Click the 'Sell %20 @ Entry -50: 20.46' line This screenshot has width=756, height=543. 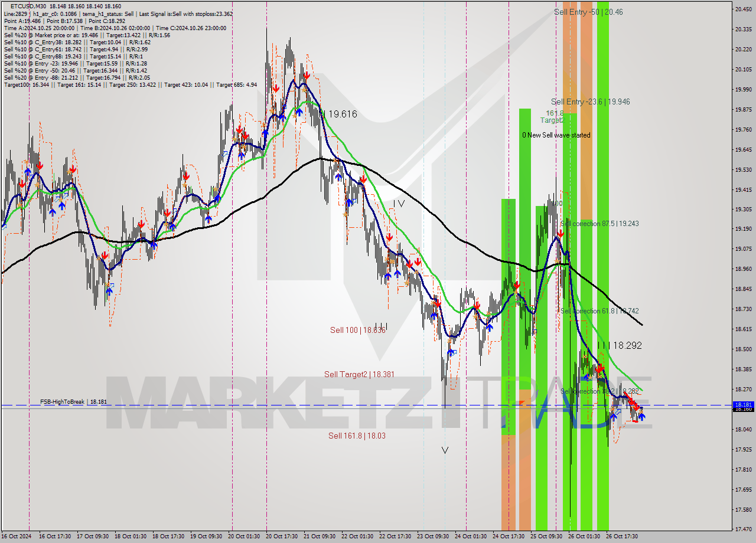[76, 70]
